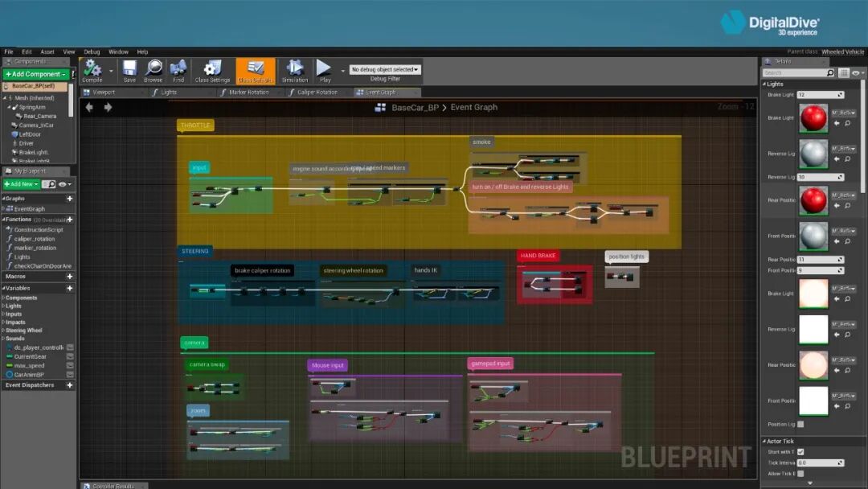Open Details view options eye menu
This screenshot has height=489, width=868.
(x=858, y=73)
